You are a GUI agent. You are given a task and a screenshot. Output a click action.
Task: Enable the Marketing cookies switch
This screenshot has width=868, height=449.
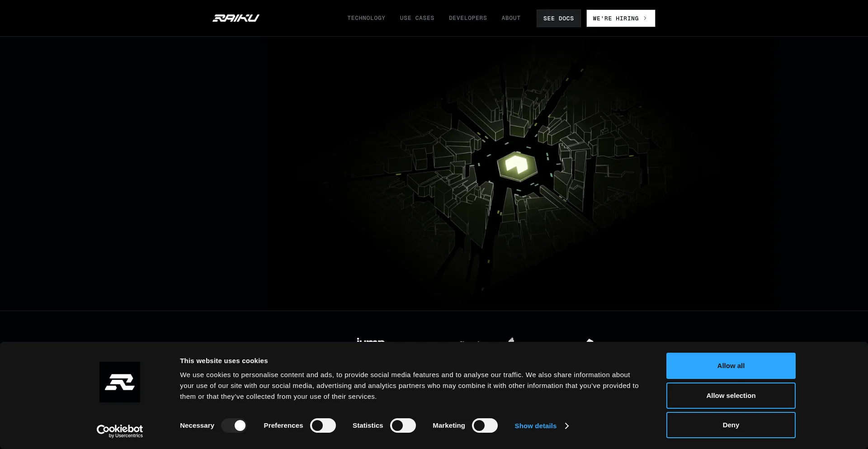pyautogui.click(x=485, y=425)
